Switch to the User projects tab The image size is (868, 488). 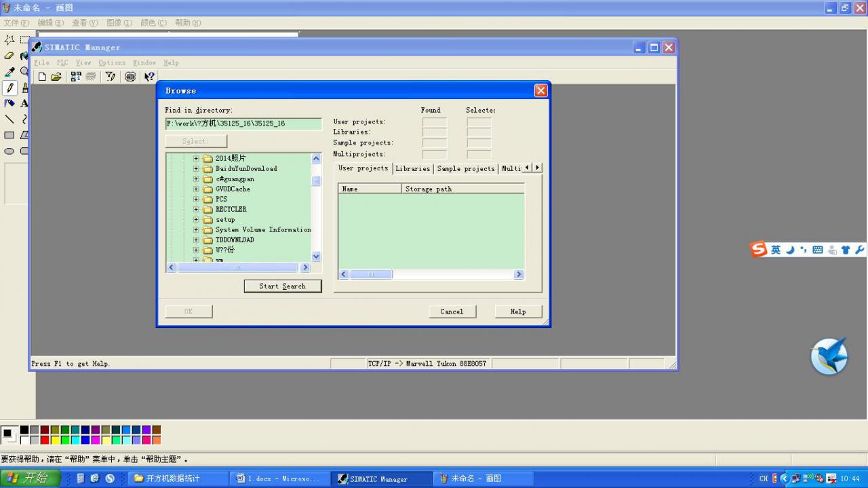pos(363,168)
